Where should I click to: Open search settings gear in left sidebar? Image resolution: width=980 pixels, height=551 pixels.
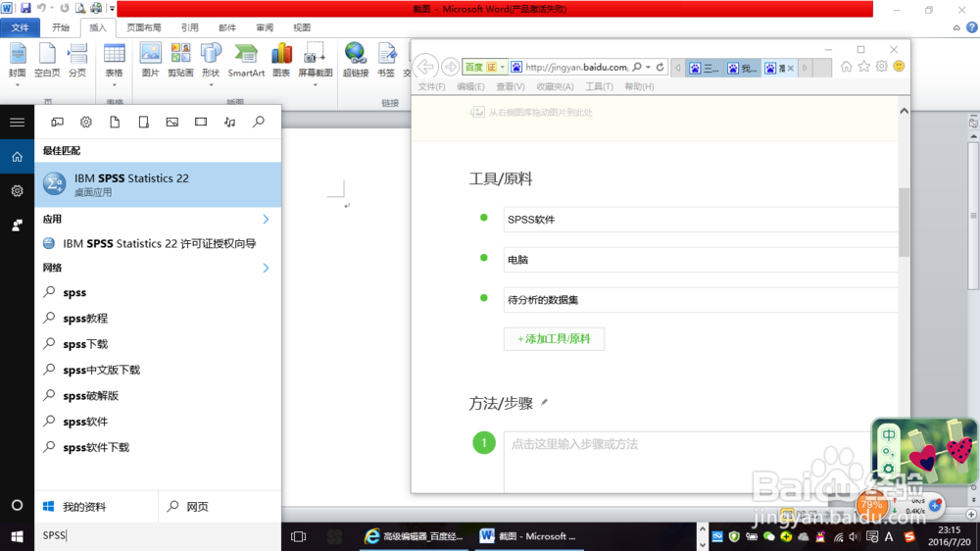coord(17,191)
